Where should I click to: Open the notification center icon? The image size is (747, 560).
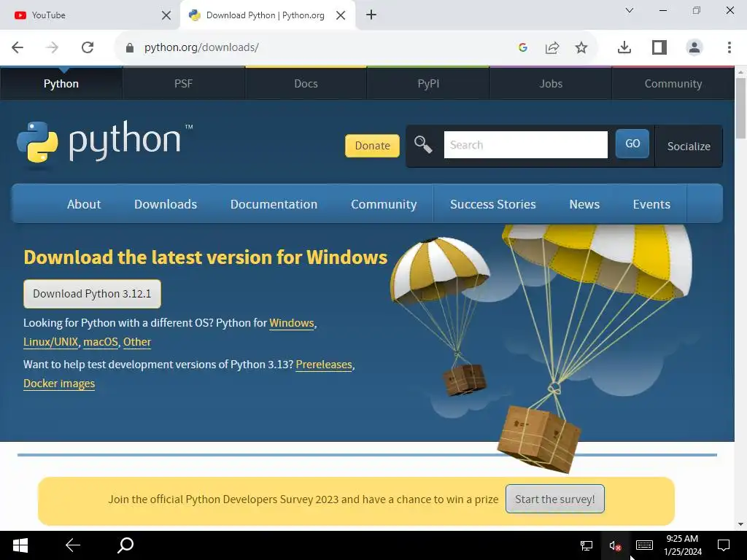724,545
